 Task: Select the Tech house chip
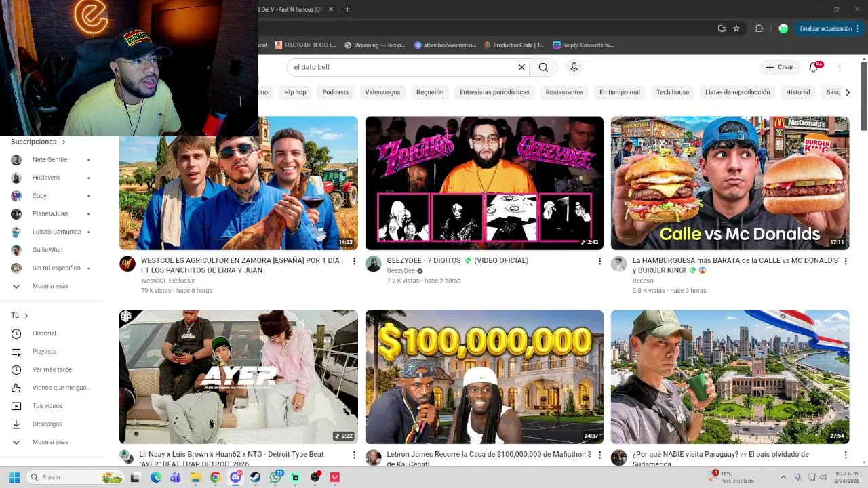point(673,92)
